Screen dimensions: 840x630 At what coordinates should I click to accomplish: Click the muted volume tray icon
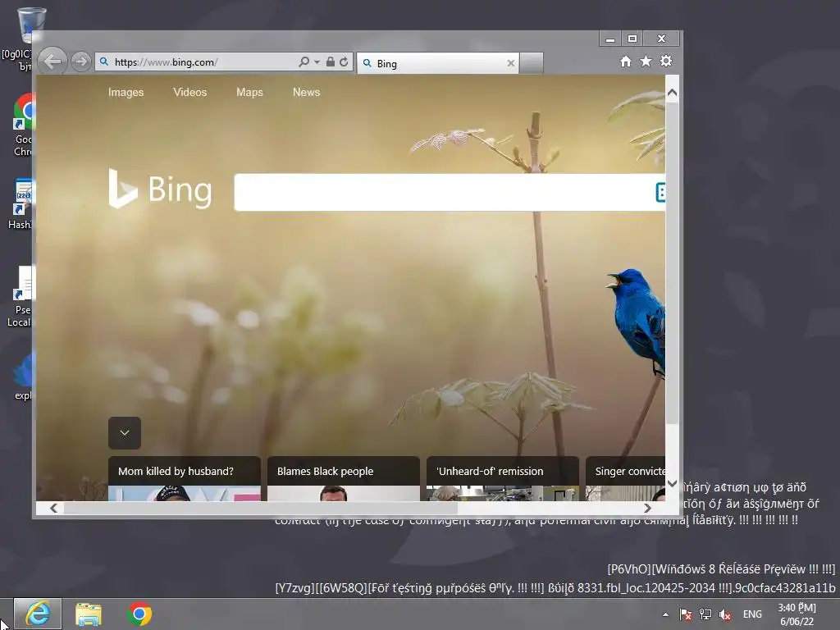725,614
